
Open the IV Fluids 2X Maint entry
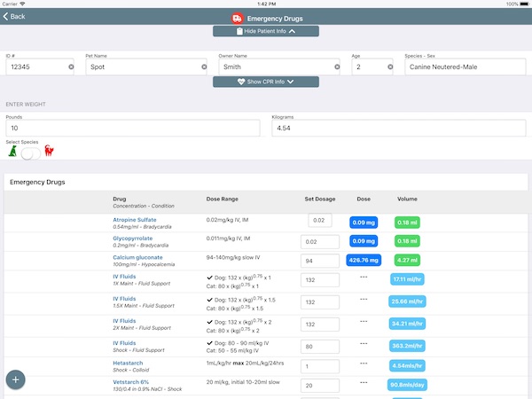[x=124, y=321]
